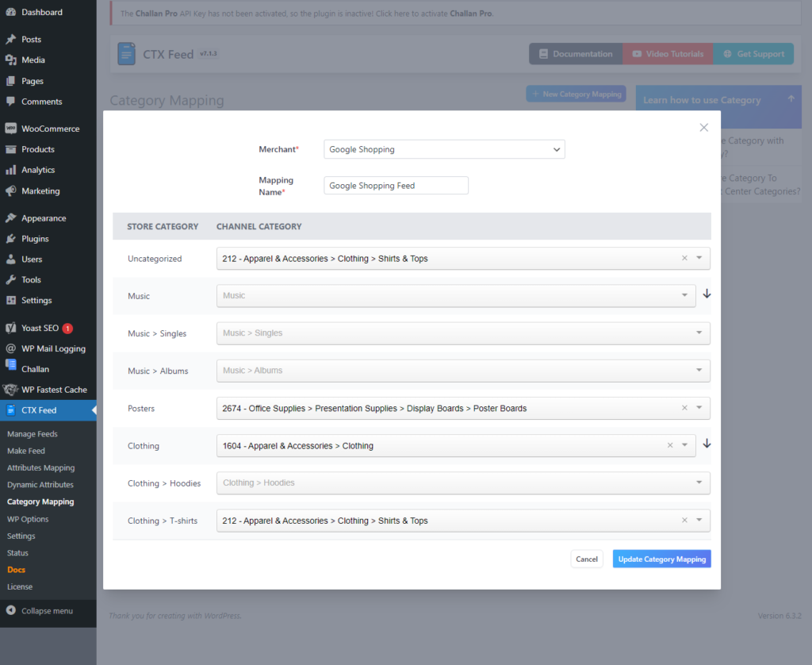812x665 pixels.
Task: Clear the Clothing channel category selection
Action: coord(670,445)
